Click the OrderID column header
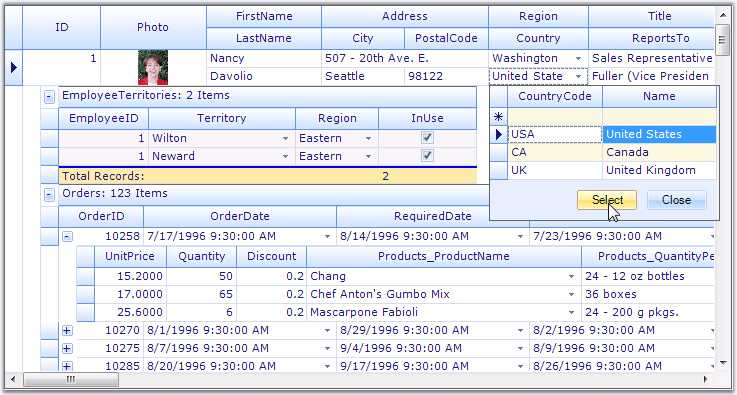This screenshot has height=395, width=737. click(x=101, y=216)
